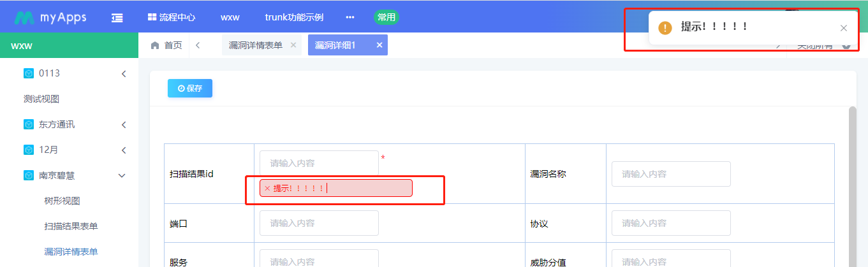868x267 pixels.
Task: Open 漏洞详情表单 in sidebar
Action: coord(71,252)
